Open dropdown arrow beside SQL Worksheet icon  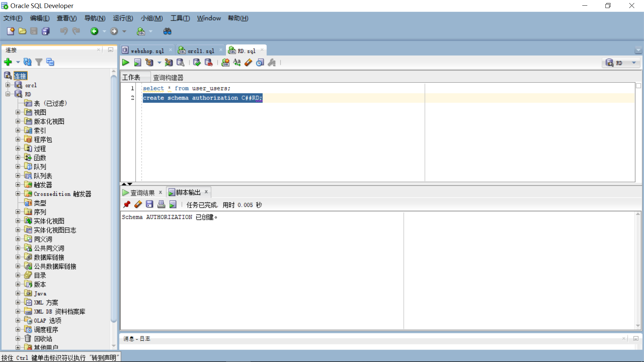[151, 31]
